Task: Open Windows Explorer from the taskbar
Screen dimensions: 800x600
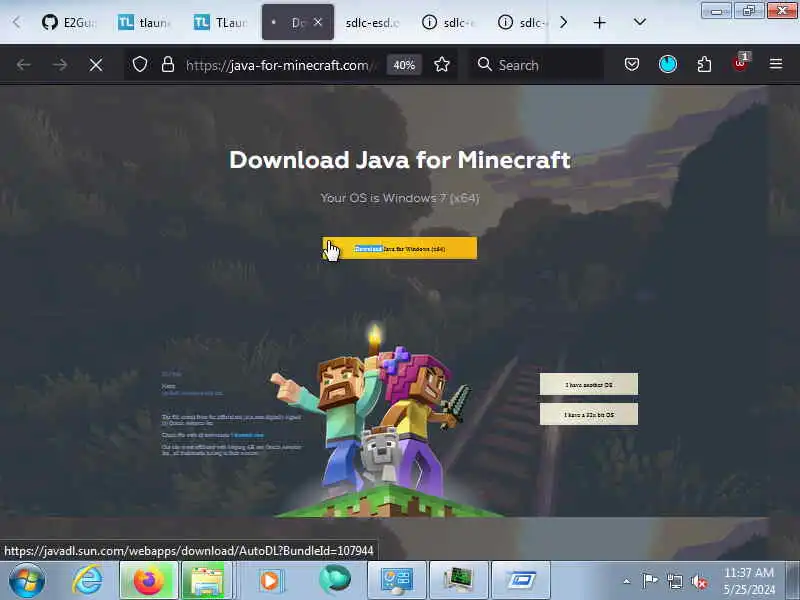Action: (207, 581)
